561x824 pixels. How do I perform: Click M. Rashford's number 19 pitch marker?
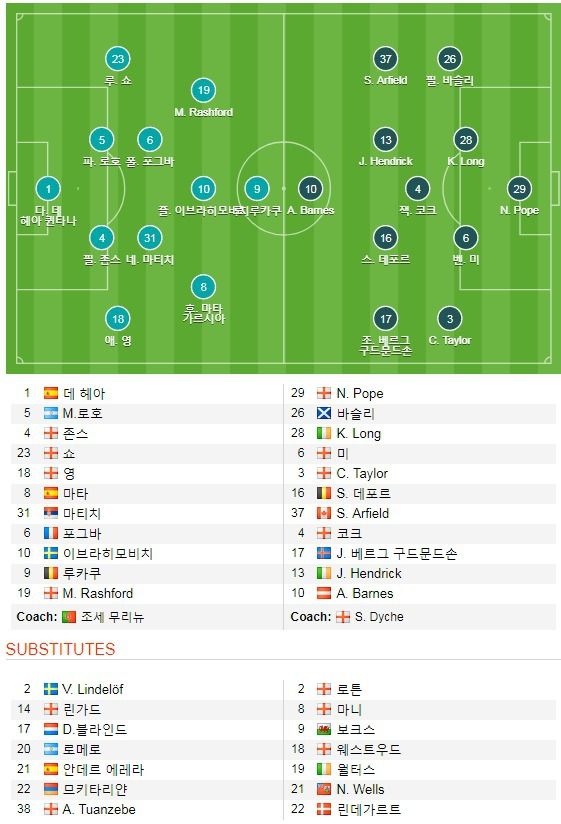[x=204, y=90]
